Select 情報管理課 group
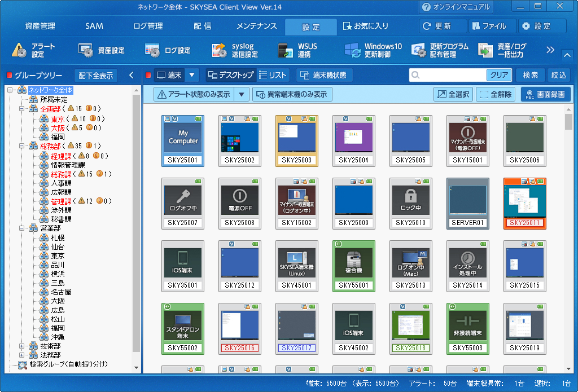 [x=68, y=165]
